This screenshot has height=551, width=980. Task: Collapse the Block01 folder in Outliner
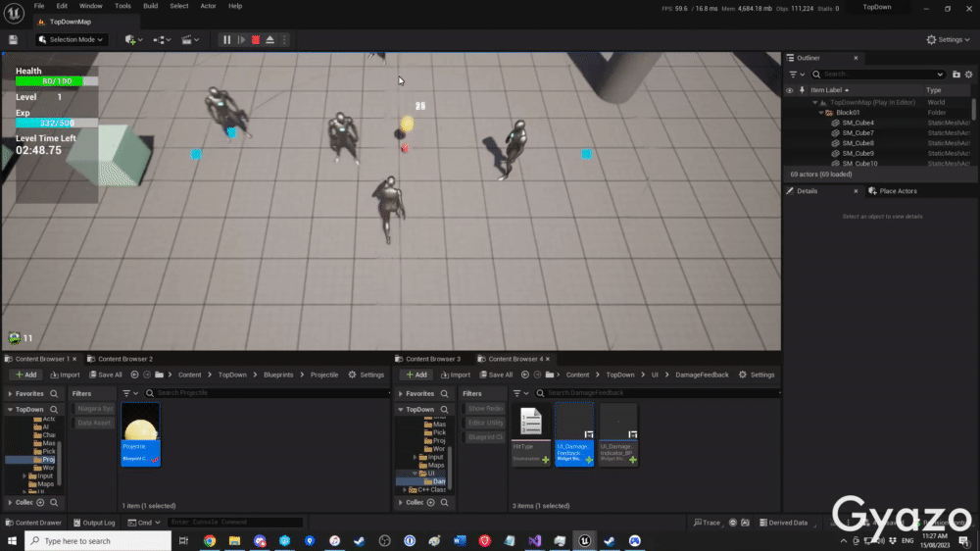(822, 113)
